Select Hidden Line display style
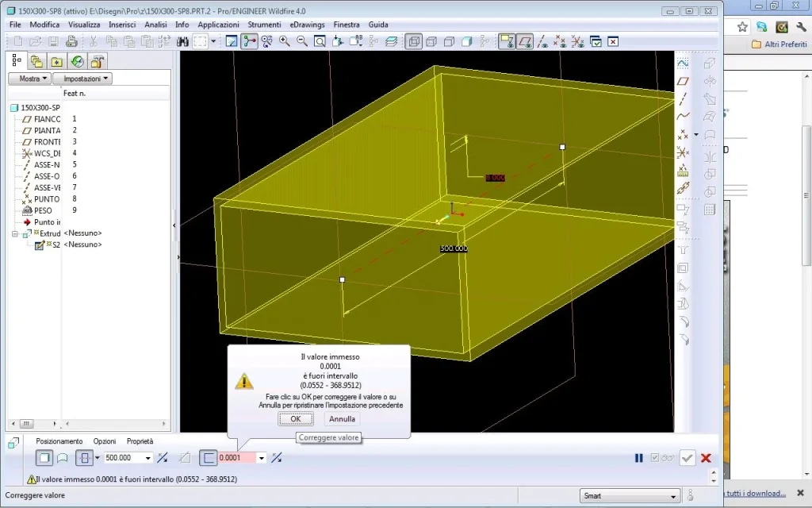The image size is (812, 508). point(431,41)
